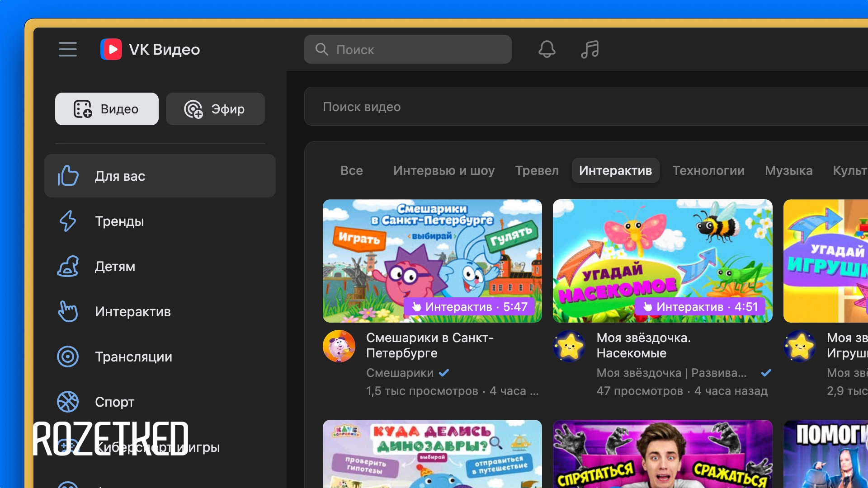868x488 pixels.
Task: Play the Куда делись динозавры thumbnail
Action: pos(432,454)
